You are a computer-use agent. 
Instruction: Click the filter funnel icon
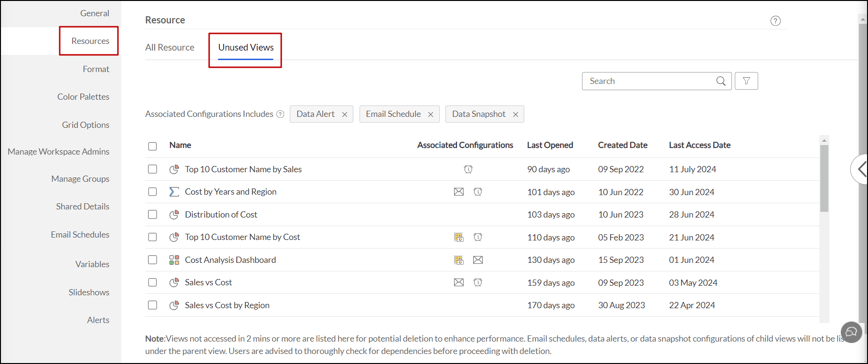[746, 81]
